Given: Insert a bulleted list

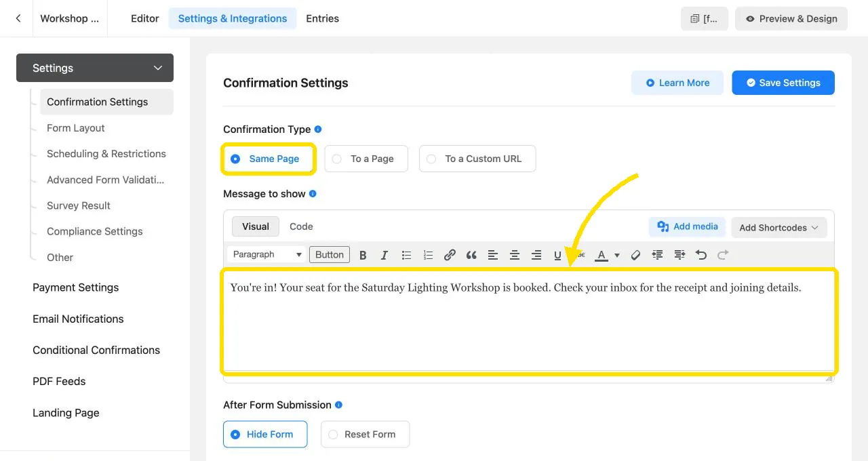Looking at the screenshot, I should (406, 255).
